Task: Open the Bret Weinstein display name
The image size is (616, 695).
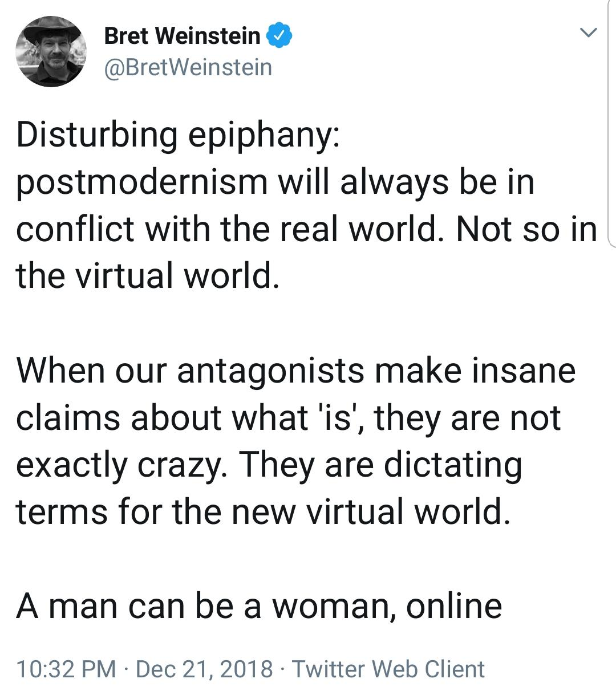Action: [x=183, y=36]
